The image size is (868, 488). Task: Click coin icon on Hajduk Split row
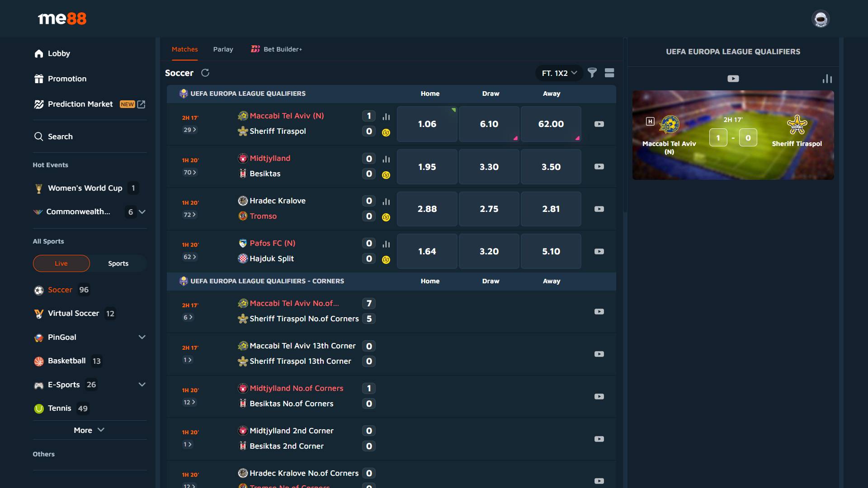point(386,259)
